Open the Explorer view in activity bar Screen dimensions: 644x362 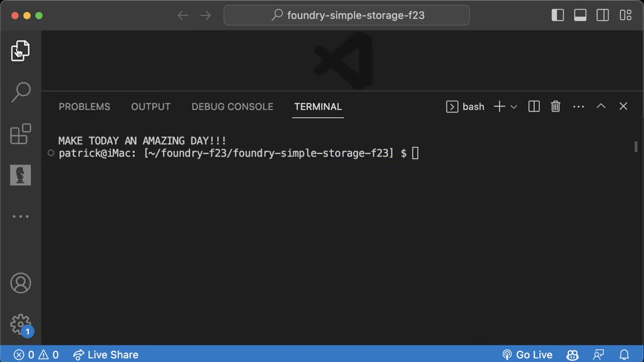pos(21,51)
